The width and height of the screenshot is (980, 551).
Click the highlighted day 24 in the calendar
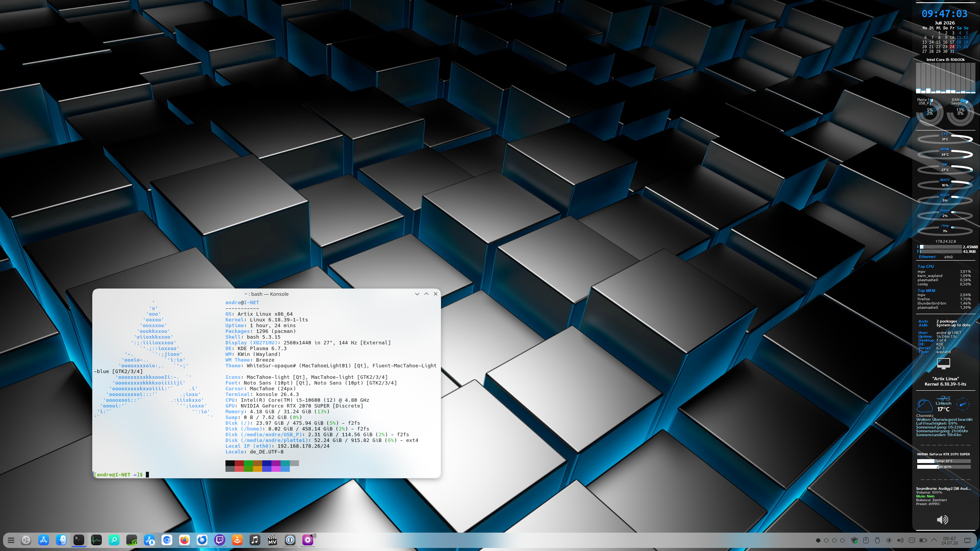(952, 47)
